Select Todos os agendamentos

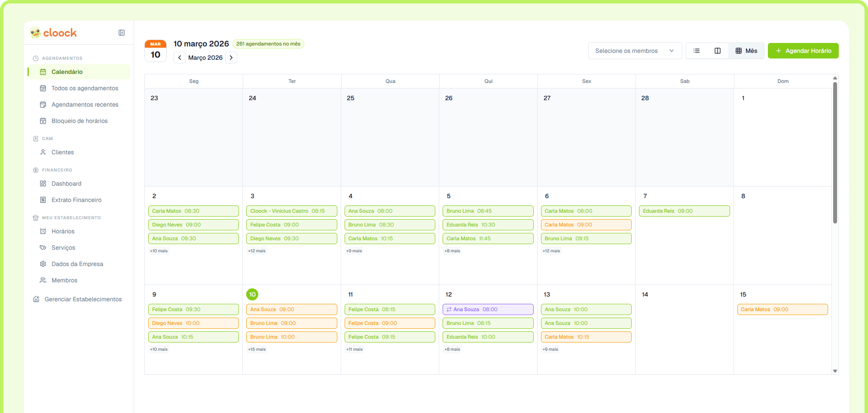tap(85, 88)
